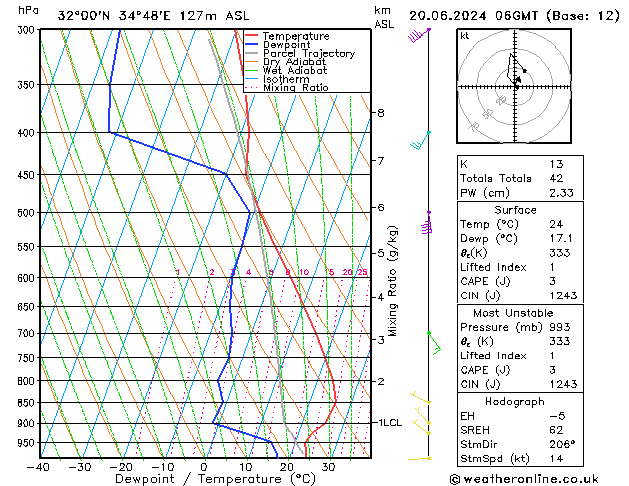The width and height of the screenshot is (629, 486).
Task: Click the surface 'Temp (°C)' value 24
Action: pos(556,224)
